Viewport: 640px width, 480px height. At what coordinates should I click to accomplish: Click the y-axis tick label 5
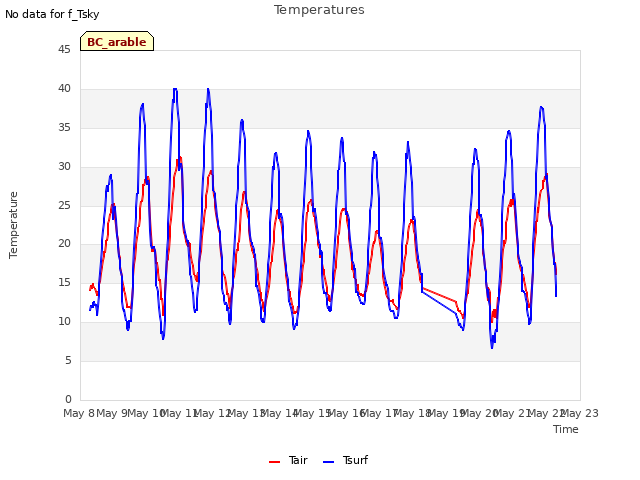[68, 360]
